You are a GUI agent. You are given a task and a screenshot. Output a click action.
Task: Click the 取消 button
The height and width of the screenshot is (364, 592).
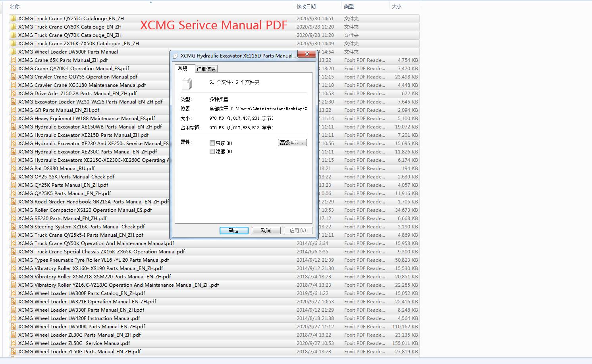[x=266, y=230]
